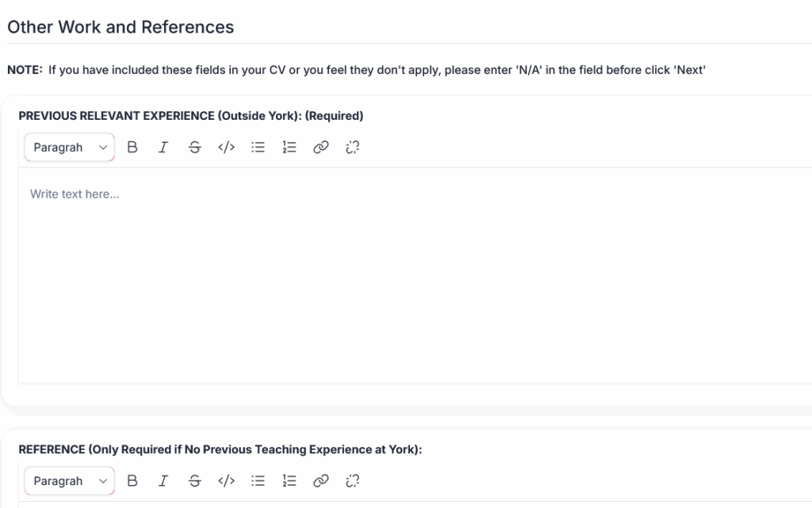
Task: Click the code icon in the reference toolbar
Action: (225, 480)
